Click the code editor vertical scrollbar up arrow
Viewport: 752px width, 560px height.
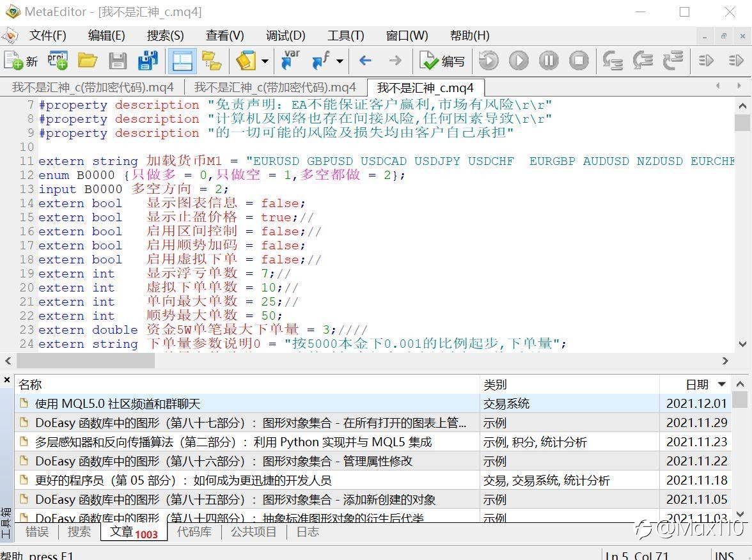click(742, 106)
